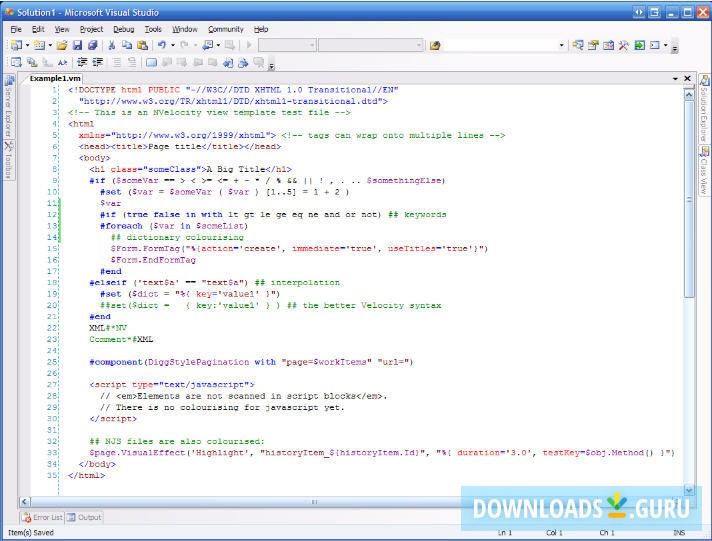Screen dimensions: 712x541
Task: Cut the selection with the scissors icon
Action: (112, 45)
